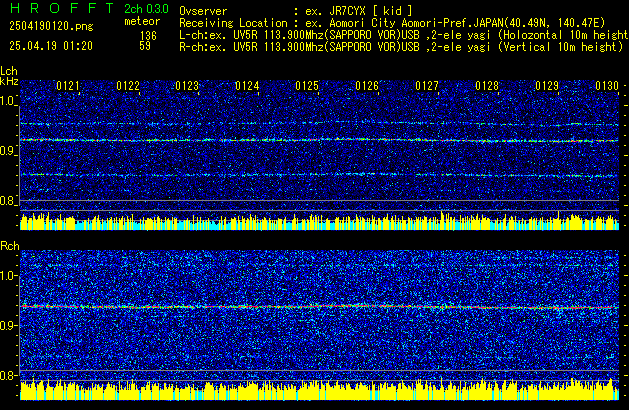
Task: Click the L-ch receiver description line
Action: tap(404, 35)
